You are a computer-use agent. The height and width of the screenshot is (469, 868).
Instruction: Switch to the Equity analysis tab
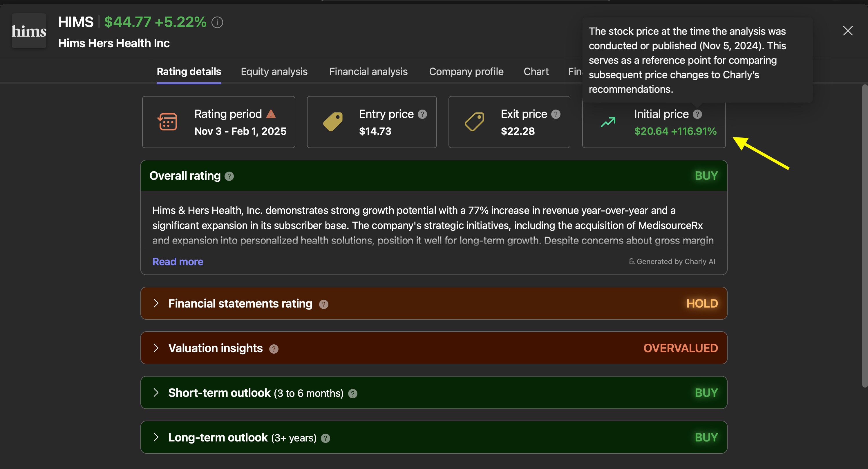(x=274, y=71)
